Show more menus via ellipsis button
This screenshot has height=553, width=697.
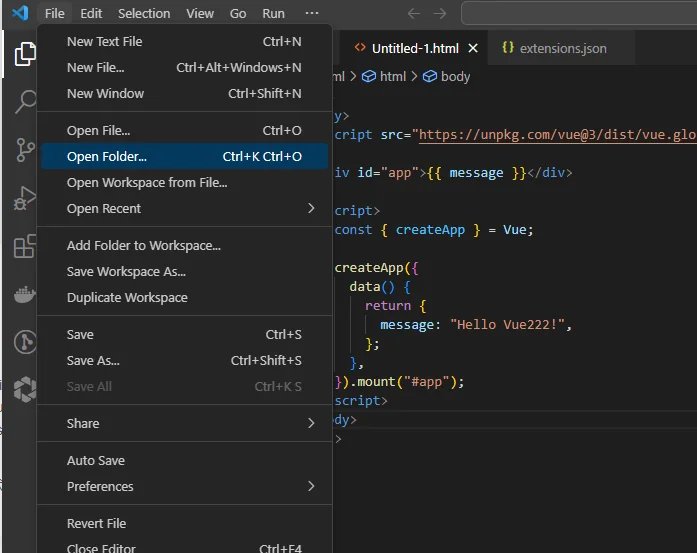pos(312,13)
